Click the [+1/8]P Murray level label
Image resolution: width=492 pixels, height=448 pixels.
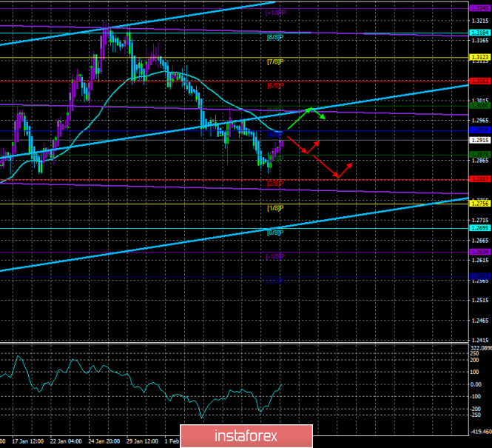[x=275, y=13]
